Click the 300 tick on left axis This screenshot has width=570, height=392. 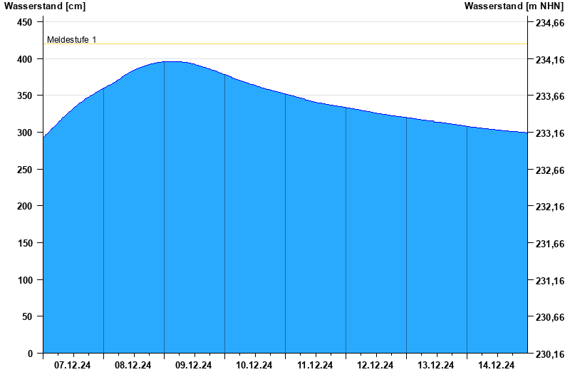tap(25, 133)
